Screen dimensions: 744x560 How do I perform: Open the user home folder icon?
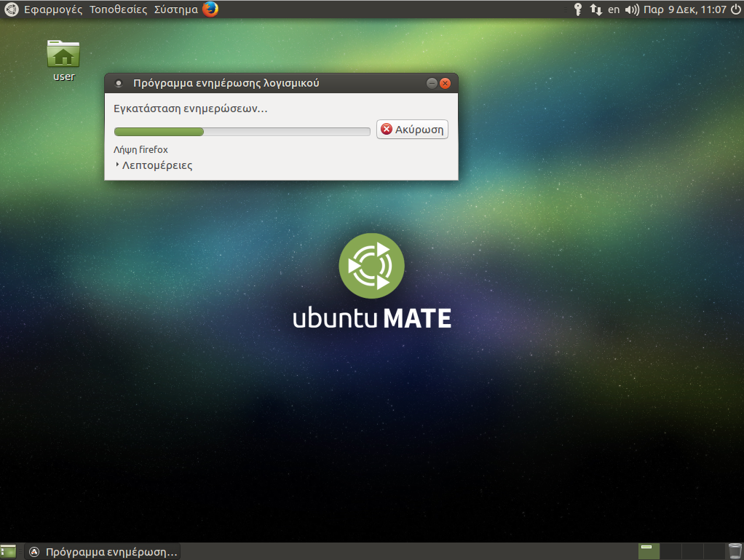click(63, 55)
